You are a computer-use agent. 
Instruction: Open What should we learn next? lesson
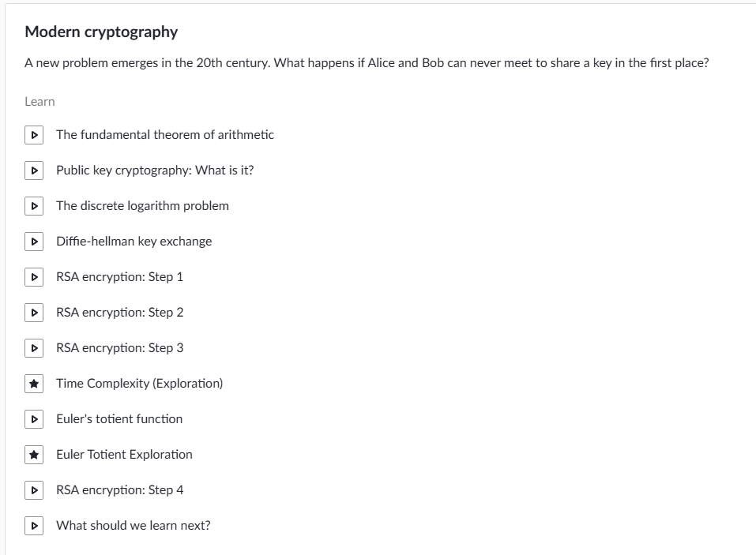point(133,526)
